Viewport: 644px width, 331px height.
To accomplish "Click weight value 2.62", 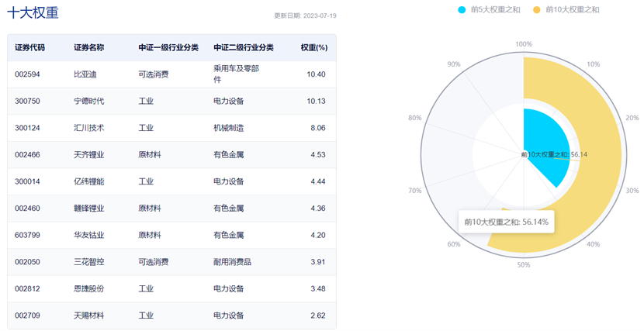I will click(x=318, y=315).
